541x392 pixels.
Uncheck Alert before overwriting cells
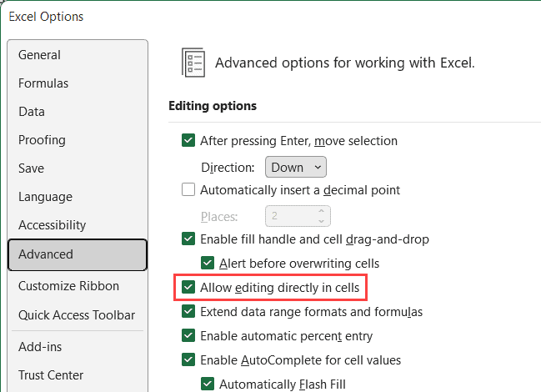208,264
